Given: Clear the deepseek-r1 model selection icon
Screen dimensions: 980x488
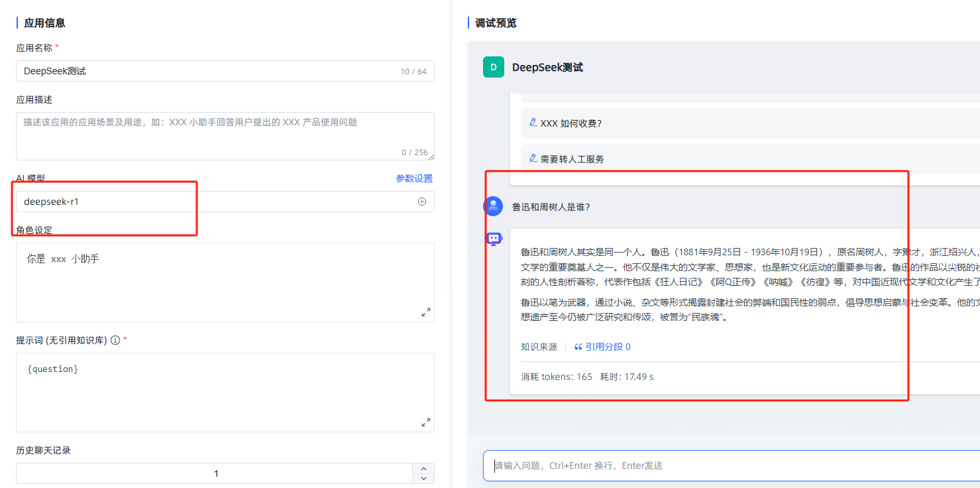Looking at the screenshot, I should pyautogui.click(x=422, y=202).
